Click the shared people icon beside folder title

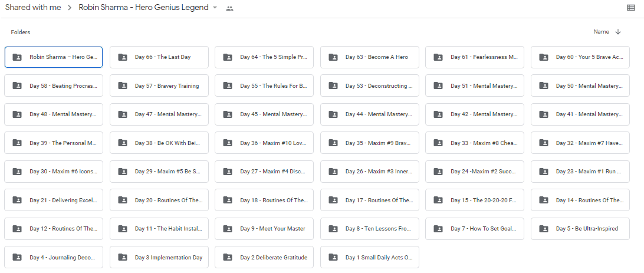click(229, 8)
